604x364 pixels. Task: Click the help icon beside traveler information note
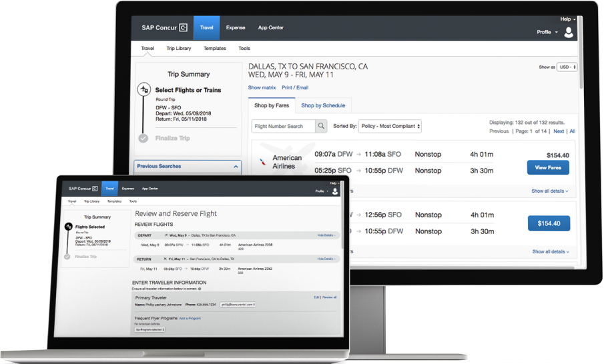click(x=200, y=289)
